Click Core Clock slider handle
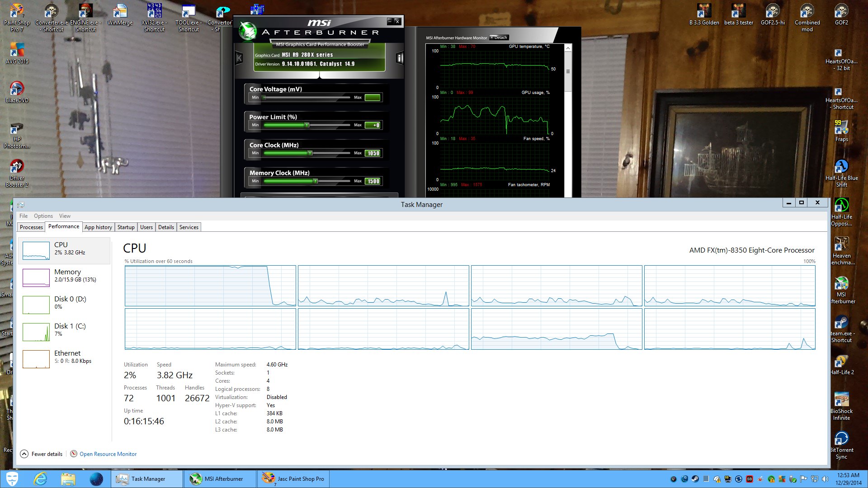Viewport: 868px width, 488px height. click(x=310, y=153)
